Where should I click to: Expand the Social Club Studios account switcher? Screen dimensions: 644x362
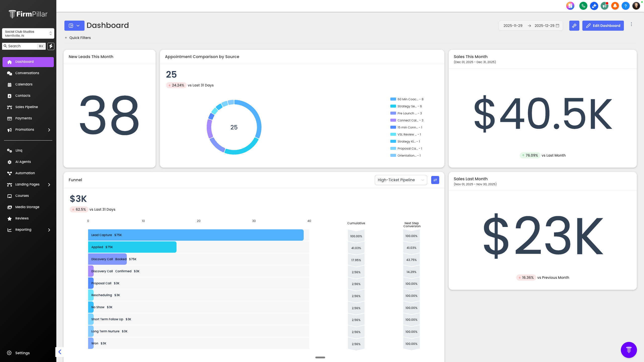coord(28,33)
